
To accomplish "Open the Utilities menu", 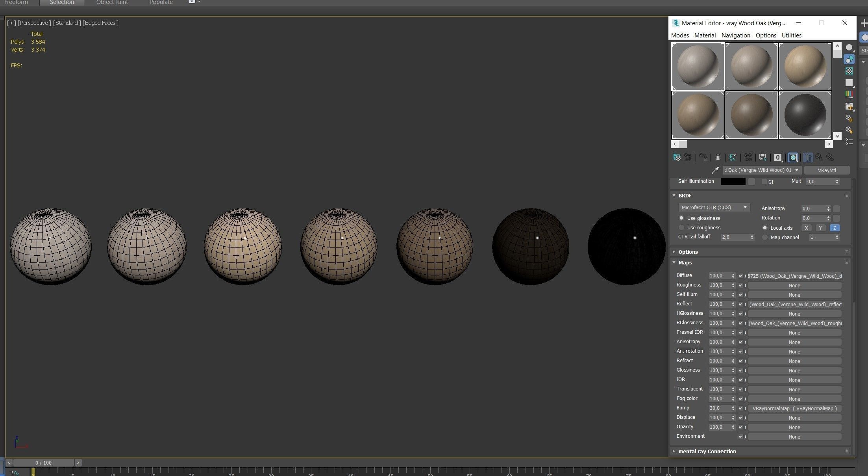I will (791, 35).
